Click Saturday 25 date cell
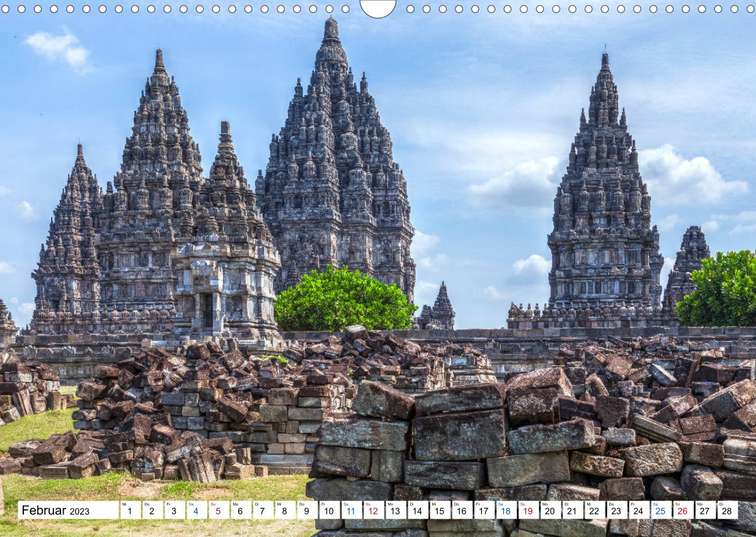Image resolution: width=756 pixels, height=537 pixels. (660, 510)
